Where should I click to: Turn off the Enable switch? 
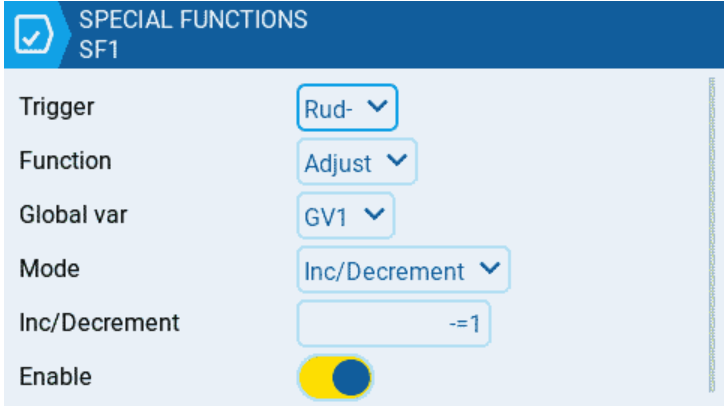[335, 377]
